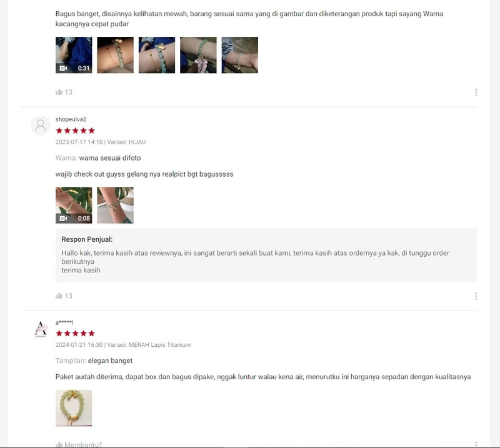Open the third bracelet photo in the first review
500x448 pixels.
click(157, 55)
